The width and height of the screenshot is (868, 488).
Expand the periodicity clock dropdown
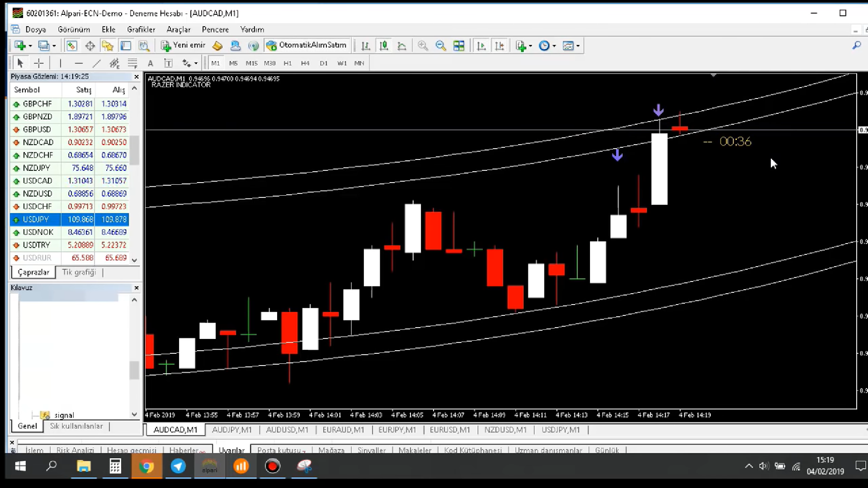554,46
